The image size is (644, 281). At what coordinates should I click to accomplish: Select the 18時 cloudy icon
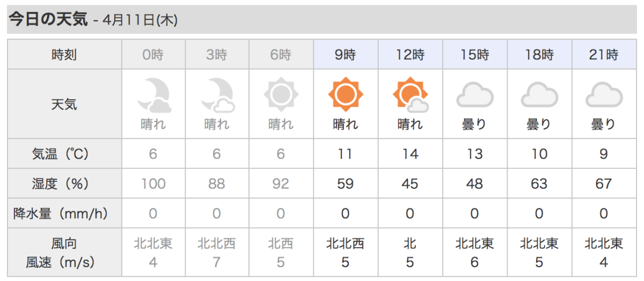[x=539, y=97]
